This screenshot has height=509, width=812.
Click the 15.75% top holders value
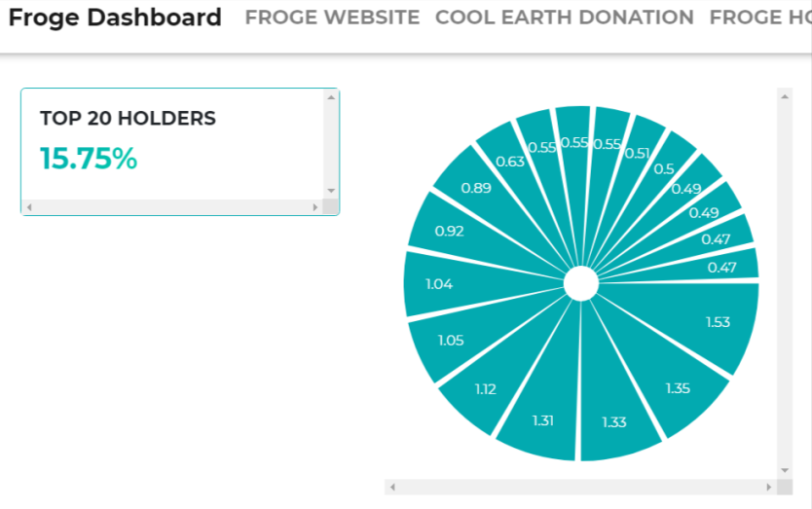tap(89, 159)
